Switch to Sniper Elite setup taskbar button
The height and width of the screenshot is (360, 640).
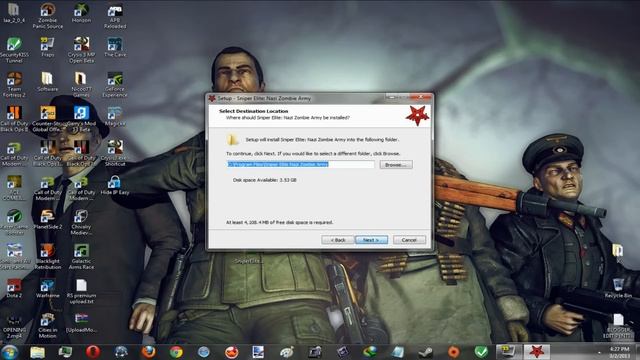click(x=536, y=352)
